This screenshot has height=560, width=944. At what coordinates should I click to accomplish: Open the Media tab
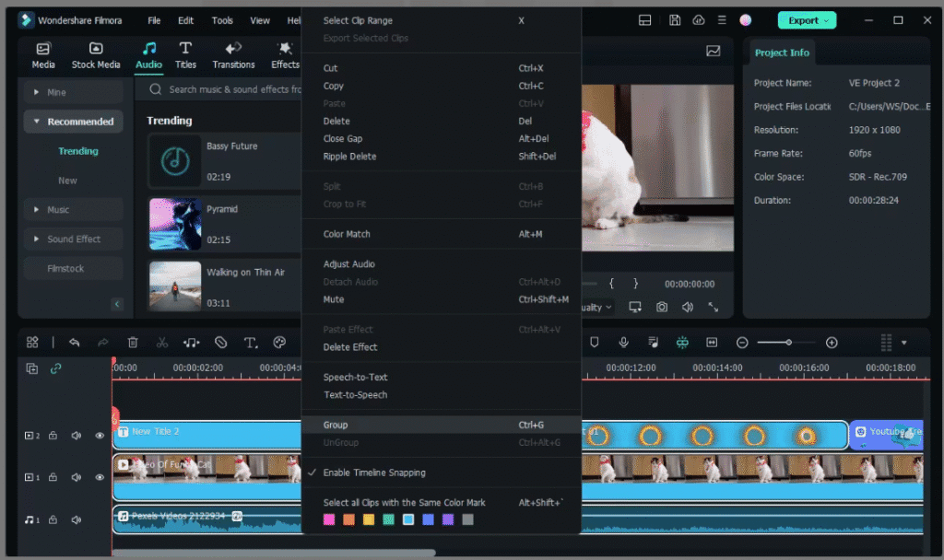point(42,55)
